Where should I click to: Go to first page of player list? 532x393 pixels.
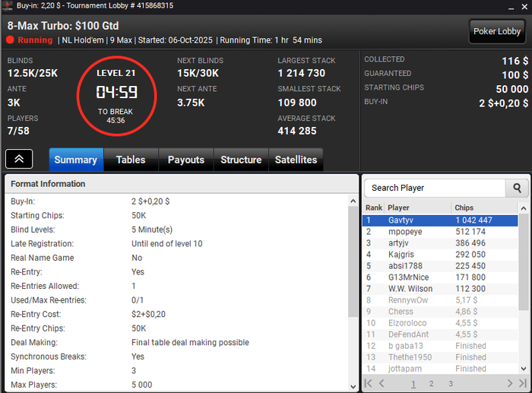click(x=368, y=383)
